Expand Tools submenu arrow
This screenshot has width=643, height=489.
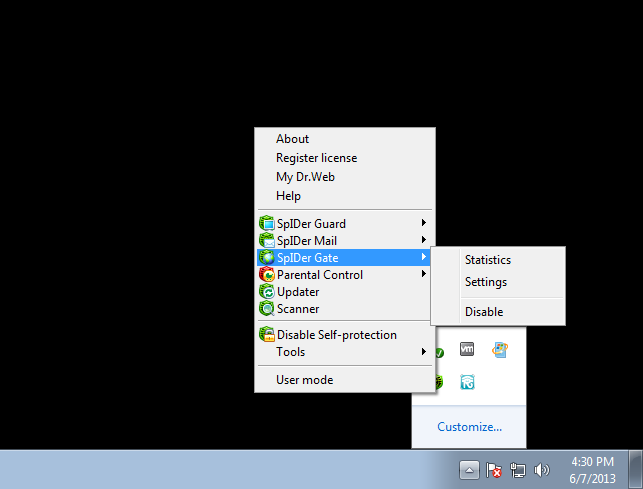pyautogui.click(x=424, y=351)
